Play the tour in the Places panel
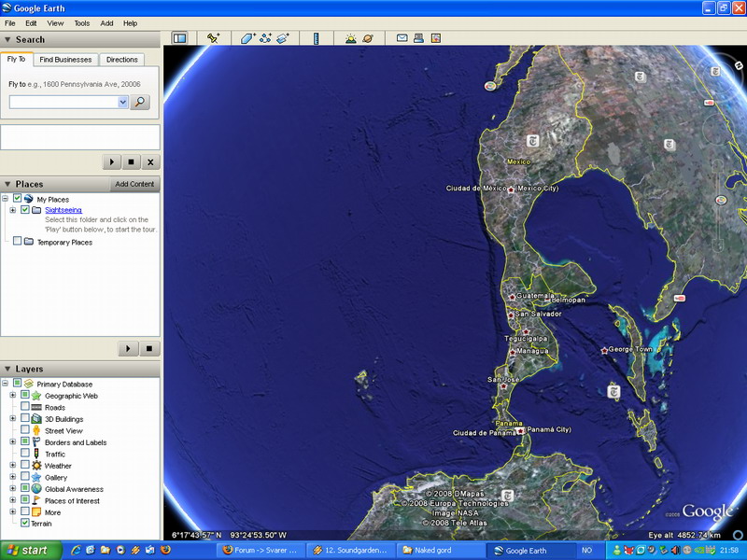The height and width of the screenshot is (560, 747). point(128,348)
